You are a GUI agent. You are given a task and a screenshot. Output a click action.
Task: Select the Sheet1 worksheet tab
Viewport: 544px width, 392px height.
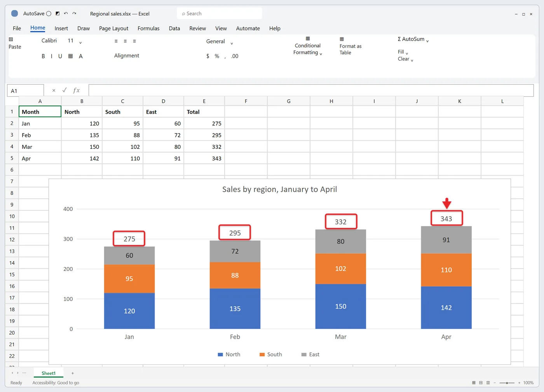point(49,373)
